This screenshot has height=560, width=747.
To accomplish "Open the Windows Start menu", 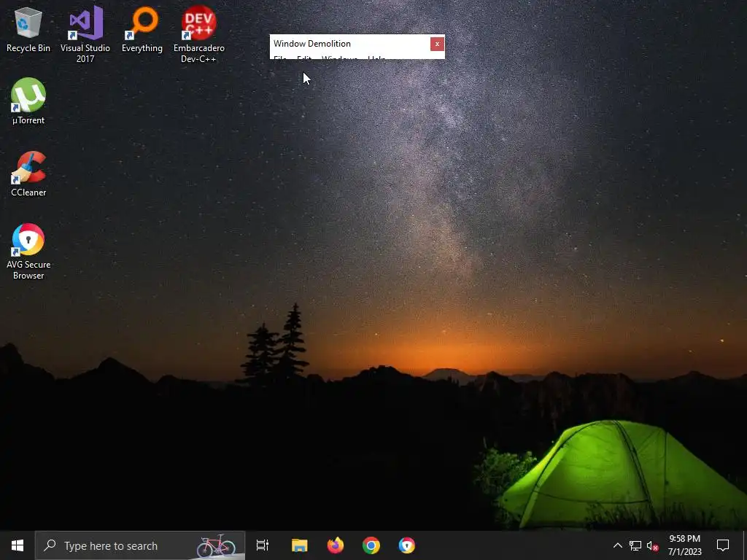I will [18, 545].
